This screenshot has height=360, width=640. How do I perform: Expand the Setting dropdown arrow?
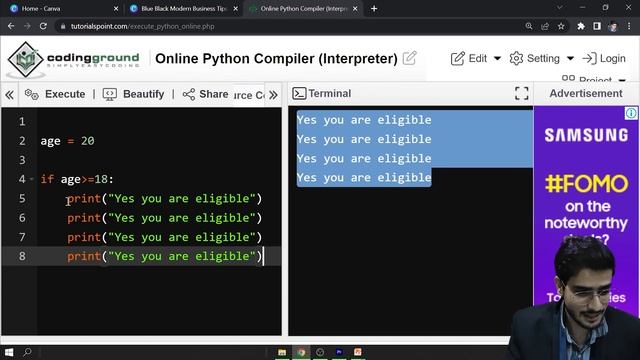(570, 58)
